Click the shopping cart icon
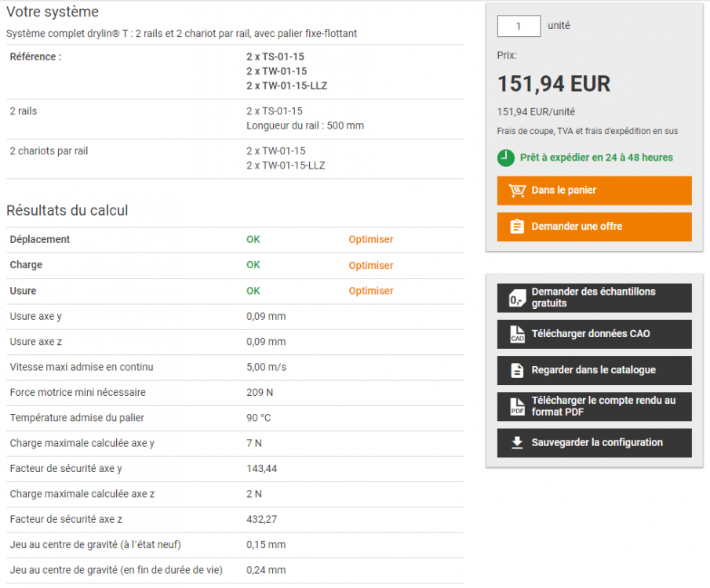 [x=517, y=191]
